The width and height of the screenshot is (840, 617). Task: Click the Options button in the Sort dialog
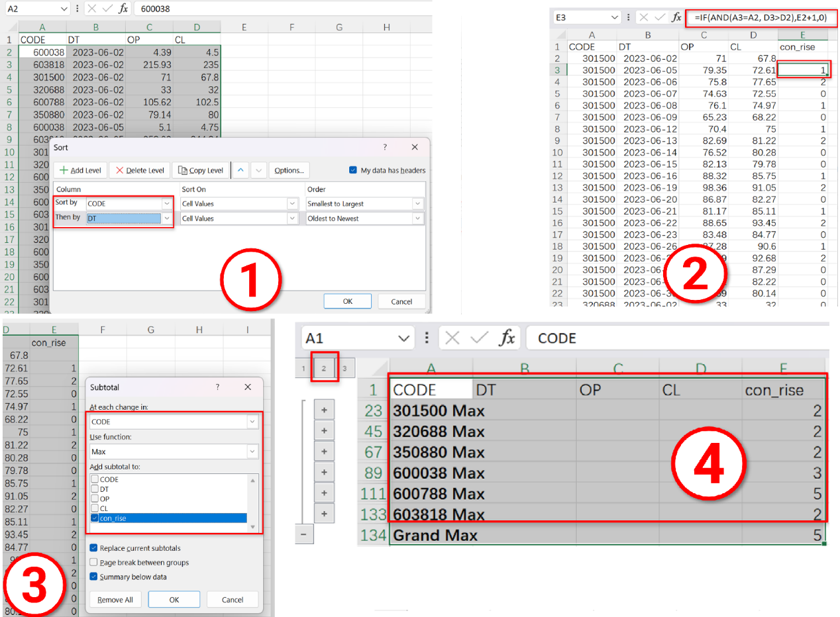point(289,170)
